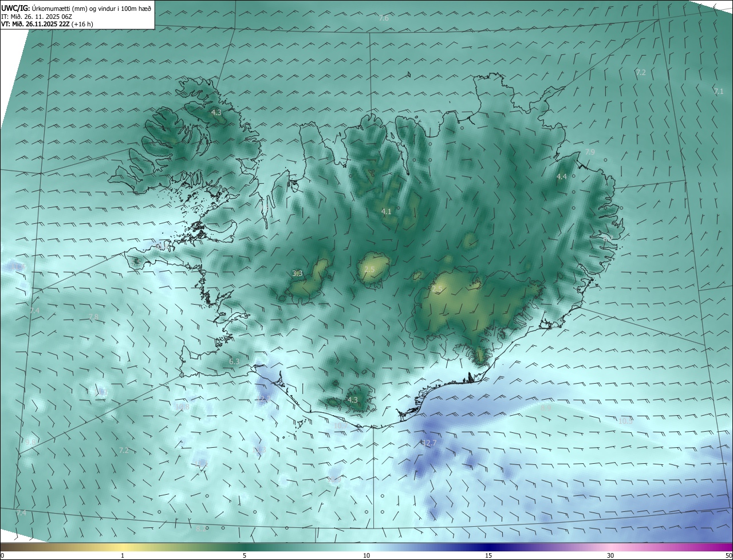Screen dimensions: 733x560
Task: Click the color scale tick label 15
Action: point(488,555)
